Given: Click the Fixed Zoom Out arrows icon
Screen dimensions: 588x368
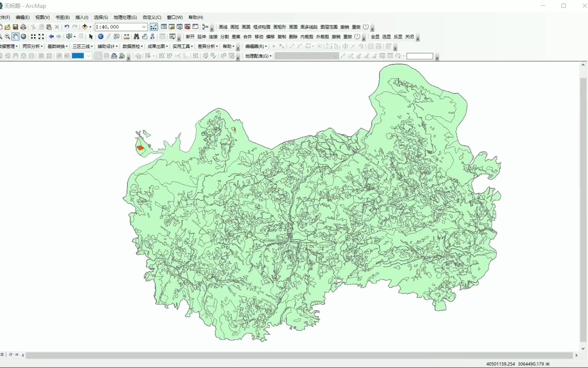Looking at the screenshot, I should 41,36.
